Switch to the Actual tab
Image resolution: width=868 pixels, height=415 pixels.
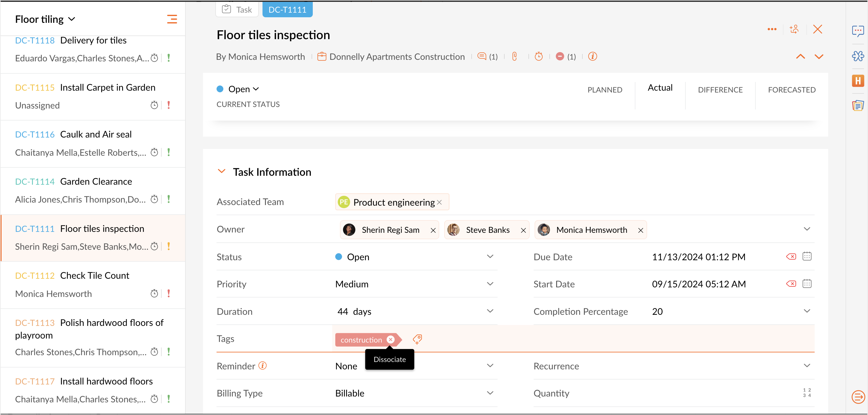(660, 88)
